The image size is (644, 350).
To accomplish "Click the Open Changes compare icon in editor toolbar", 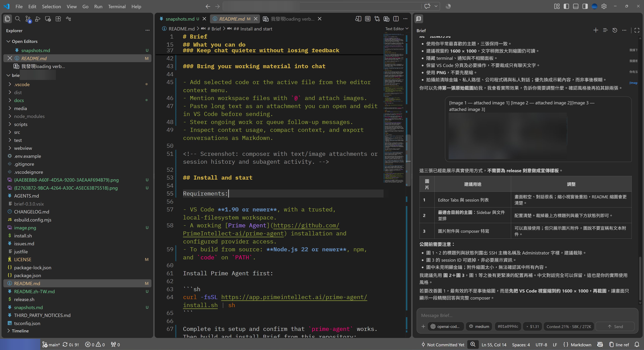I will [377, 19].
